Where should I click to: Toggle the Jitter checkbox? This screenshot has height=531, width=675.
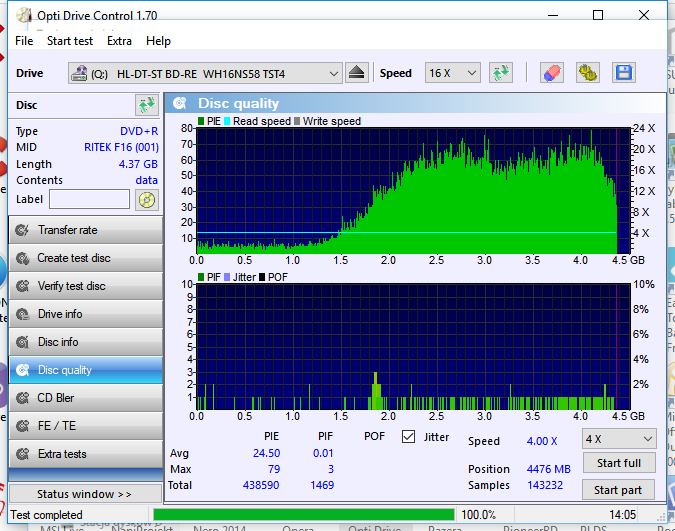(x=408, y=437)
